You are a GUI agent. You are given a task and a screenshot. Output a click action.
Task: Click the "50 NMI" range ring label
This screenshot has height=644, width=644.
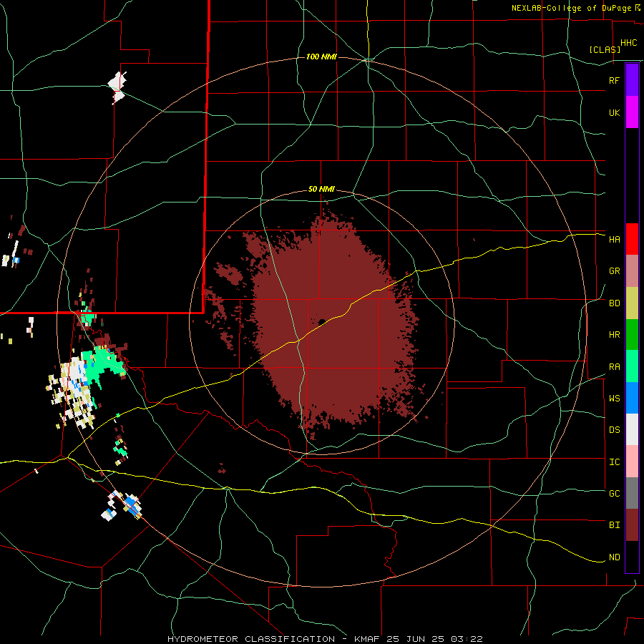coord(321,190)
